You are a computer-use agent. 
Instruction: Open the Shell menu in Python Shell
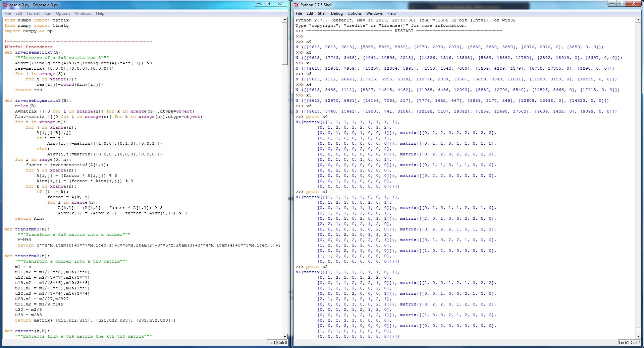click(322, 13)
